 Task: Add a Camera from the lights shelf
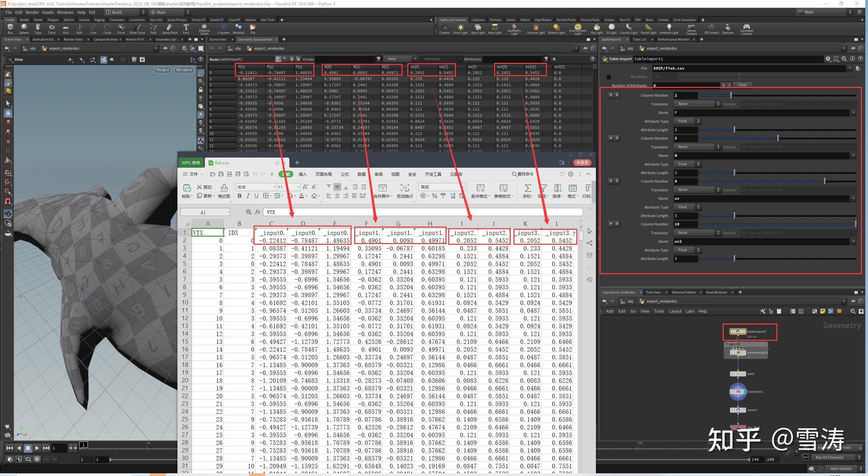tap(444, 29)
